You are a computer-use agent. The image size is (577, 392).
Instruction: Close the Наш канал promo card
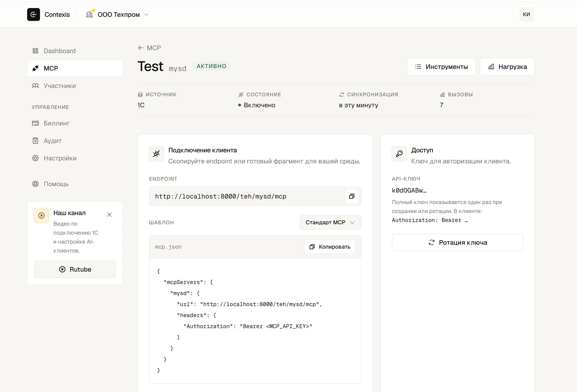(109, 215)
